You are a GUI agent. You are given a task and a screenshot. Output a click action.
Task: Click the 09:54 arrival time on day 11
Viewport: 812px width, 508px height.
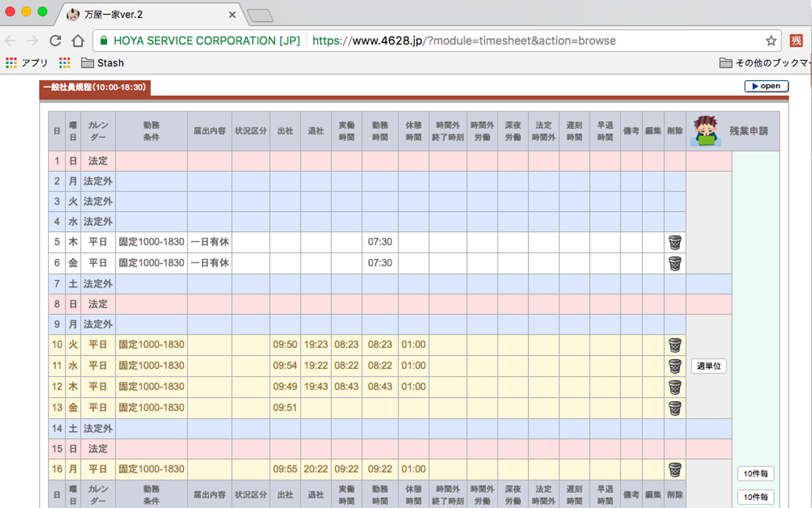(x=285, y=366)
